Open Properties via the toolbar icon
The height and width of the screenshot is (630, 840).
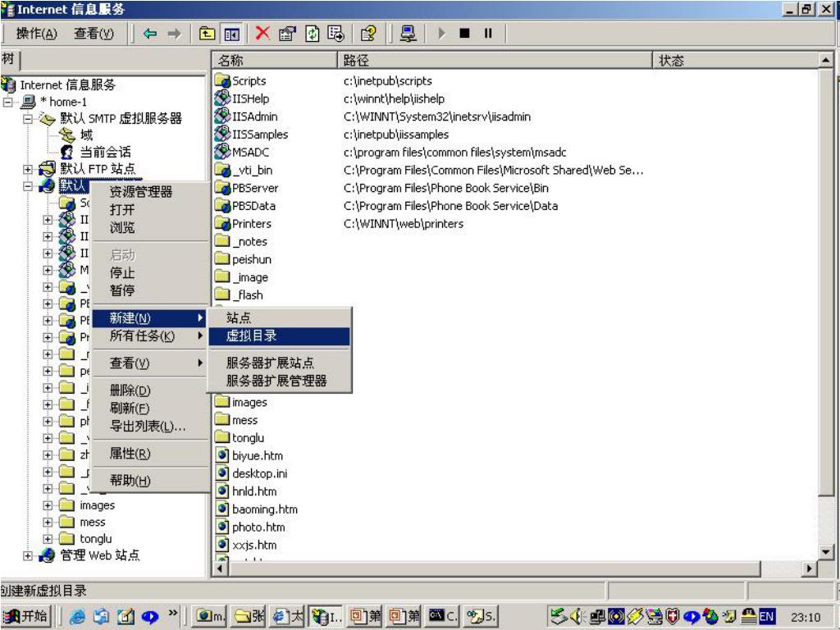[287, 34]
